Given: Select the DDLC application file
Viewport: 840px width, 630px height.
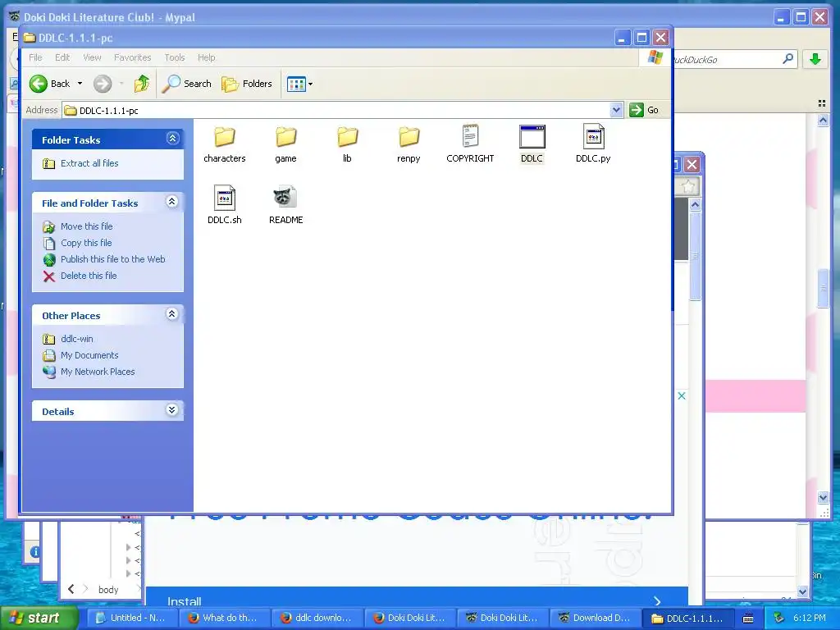Looking at the screenshot, I should tap(532, 144).
